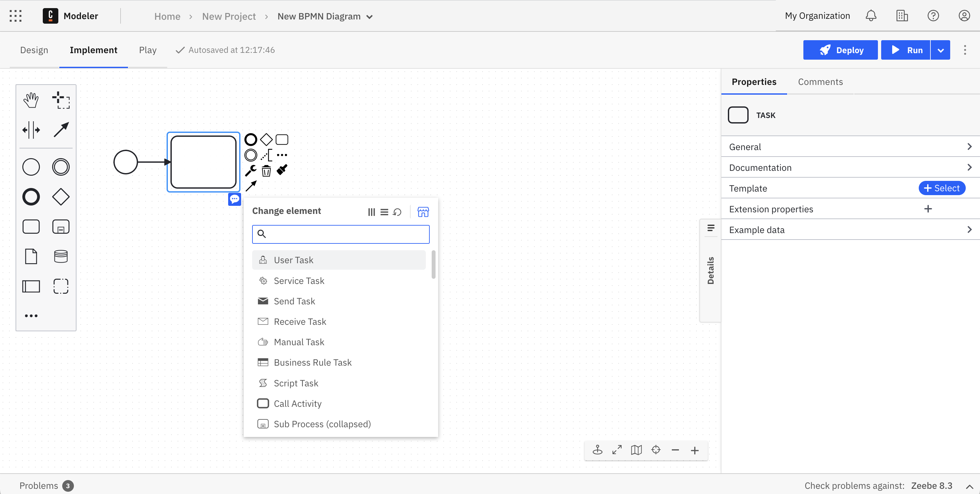The height and width of the screenshot is (494, 980).
Task: Click the wrench icon on the task
Action: point(251,170)
